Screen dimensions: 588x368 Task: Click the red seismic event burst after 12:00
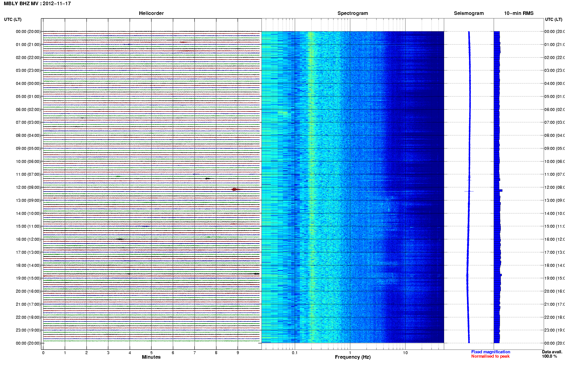click(236, 189)
